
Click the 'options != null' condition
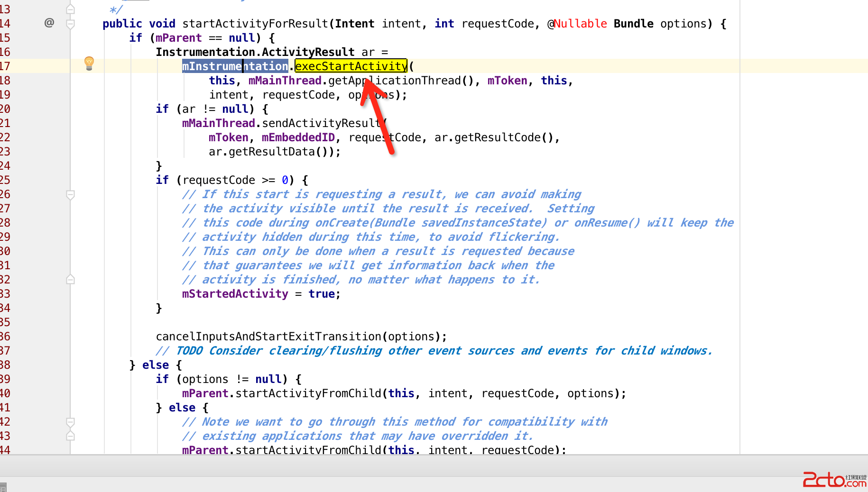click(x=232, y=379)
